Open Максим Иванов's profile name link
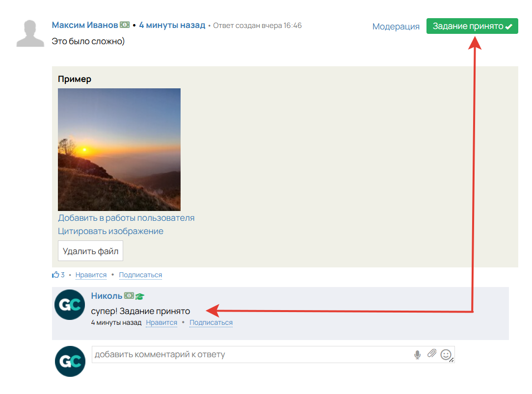This screenshot has height=394, width=532. [85, 25]
